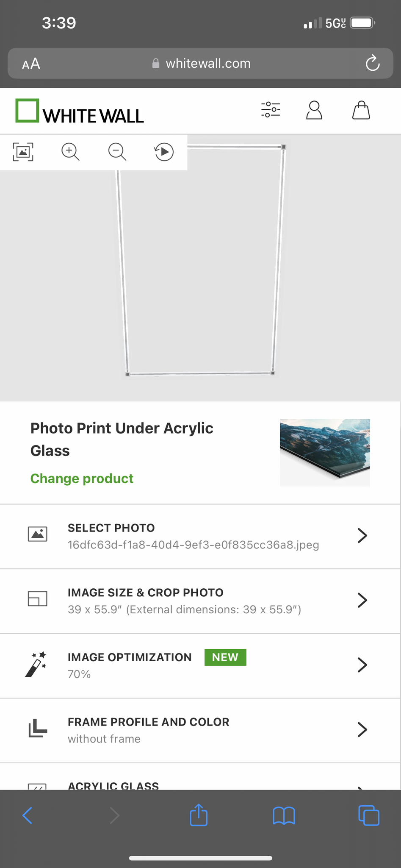
Task: Show all open Safari tabs
Action: tap(369, 815)
